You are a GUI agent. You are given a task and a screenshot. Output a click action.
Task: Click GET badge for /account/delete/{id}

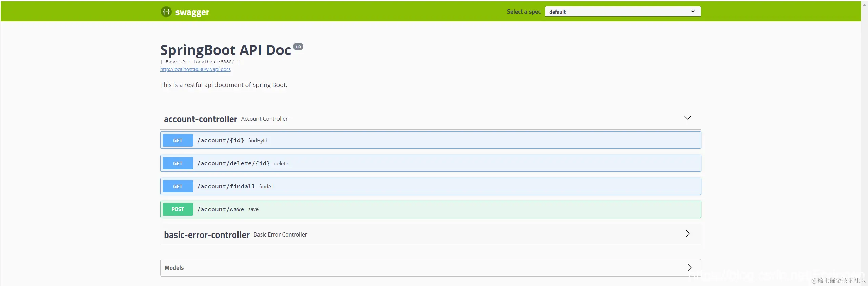pos(178,163)
